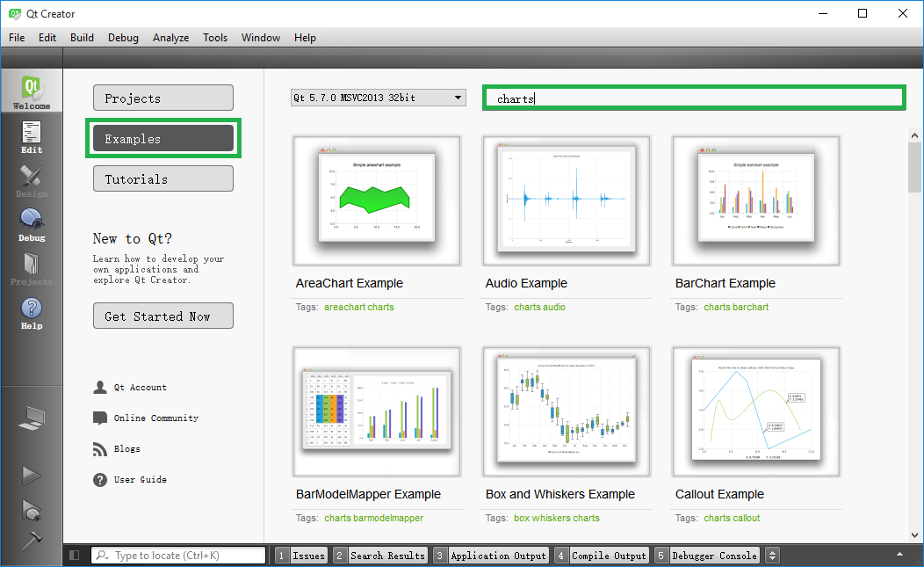Click the barmodelmapper tag link

388,518
